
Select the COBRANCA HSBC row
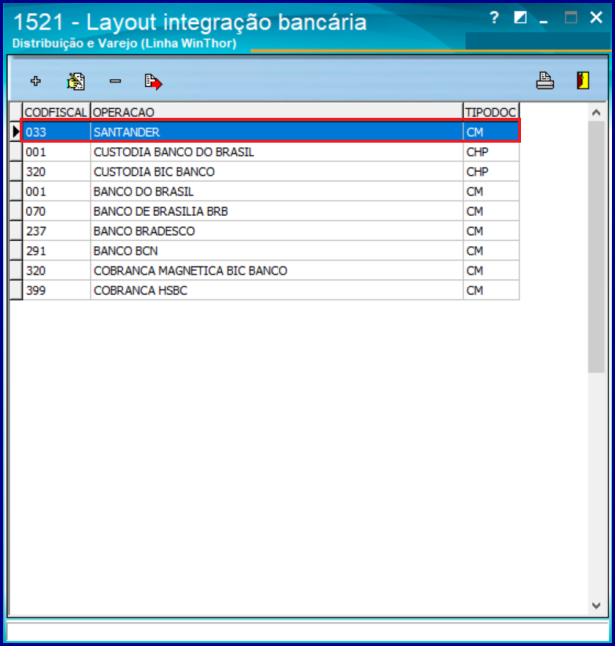coord(271,290)
